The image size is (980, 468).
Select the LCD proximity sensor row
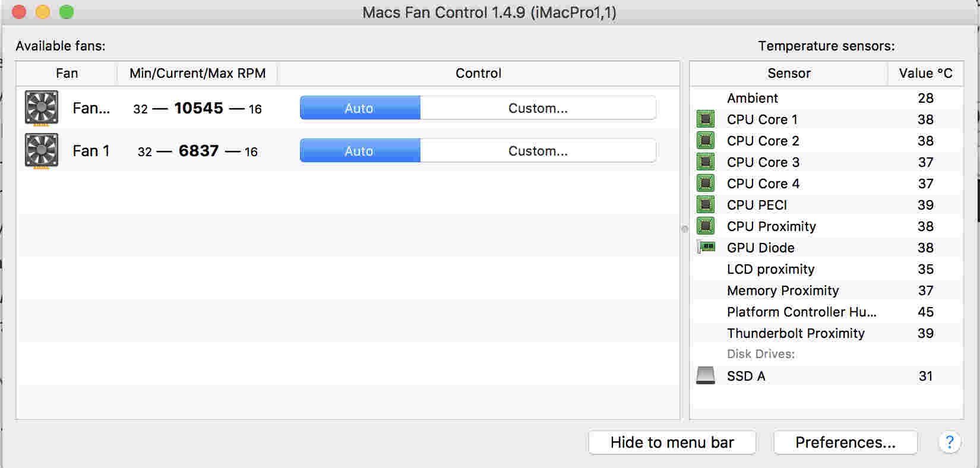click(x=827, y=269)
